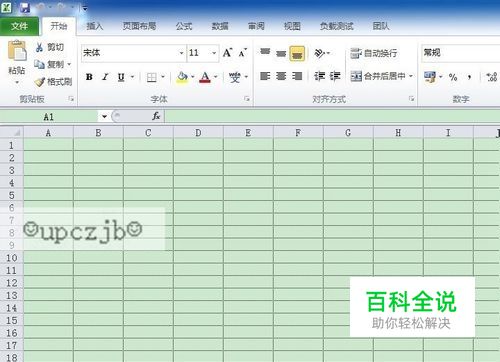The image size is (500, 362).
Task: Click into the formula bar
Action: tap(332, 116)
